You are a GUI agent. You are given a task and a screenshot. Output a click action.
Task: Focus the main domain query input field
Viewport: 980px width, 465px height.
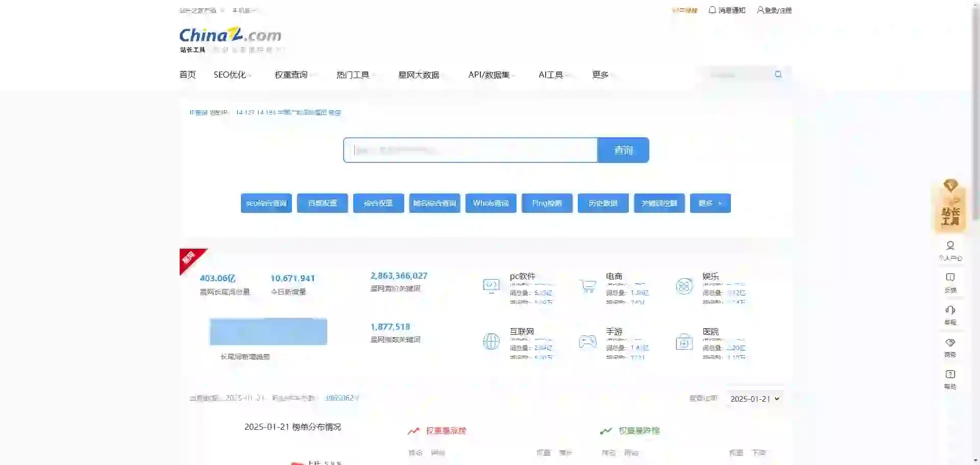click(471, 150)
